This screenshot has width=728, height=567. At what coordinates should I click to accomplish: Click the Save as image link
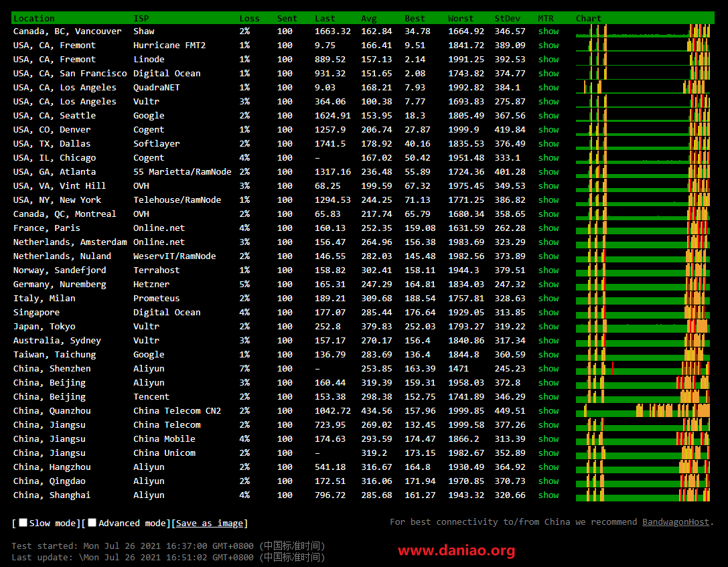210,523
